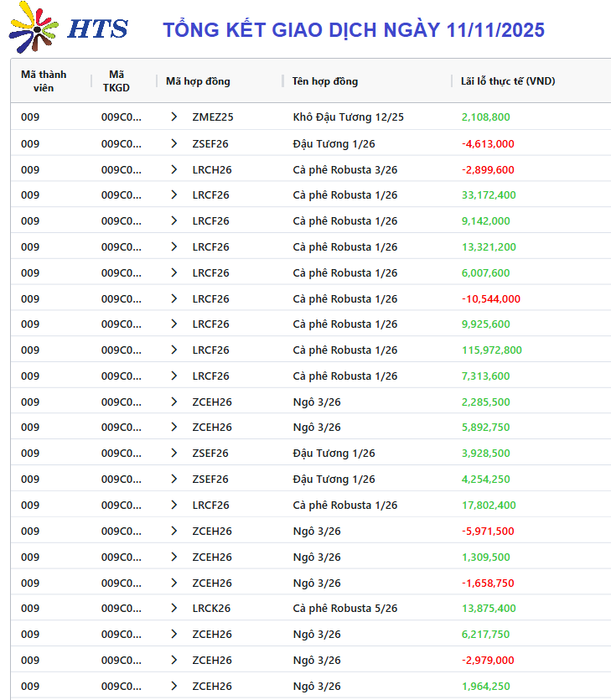Open chevron for row with profit 115,972,800

click(173, 350)
